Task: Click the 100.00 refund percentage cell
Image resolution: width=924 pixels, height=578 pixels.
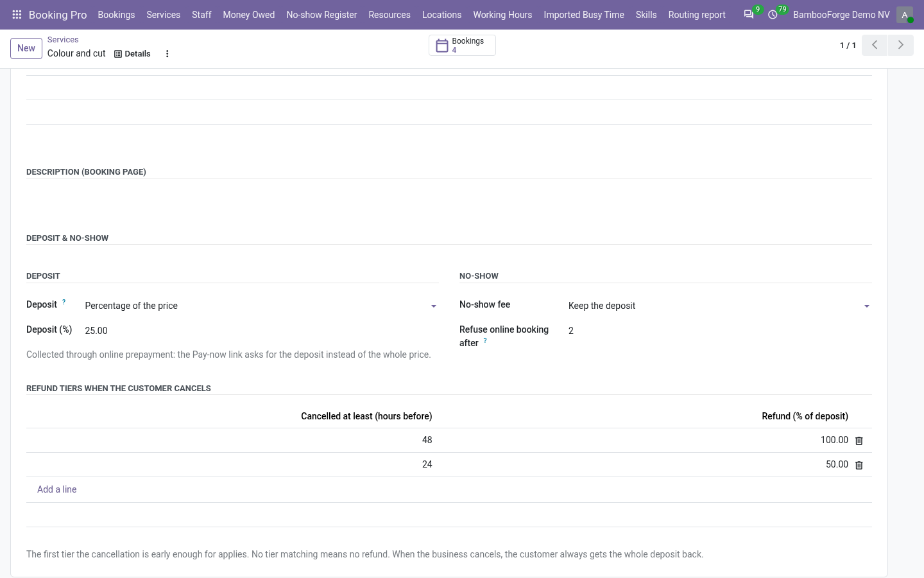Action: click(x=646, y=441)
